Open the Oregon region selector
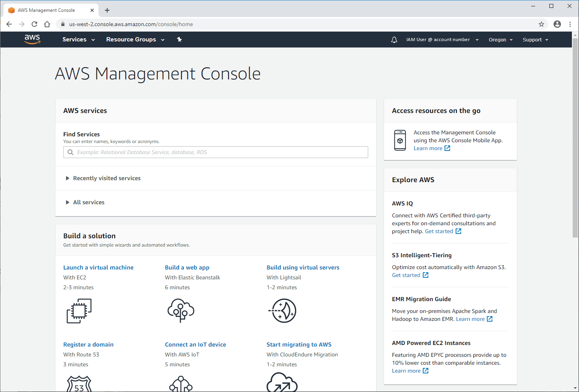Image resolution: width=579 pixels, height=392 pixels. 501,40
